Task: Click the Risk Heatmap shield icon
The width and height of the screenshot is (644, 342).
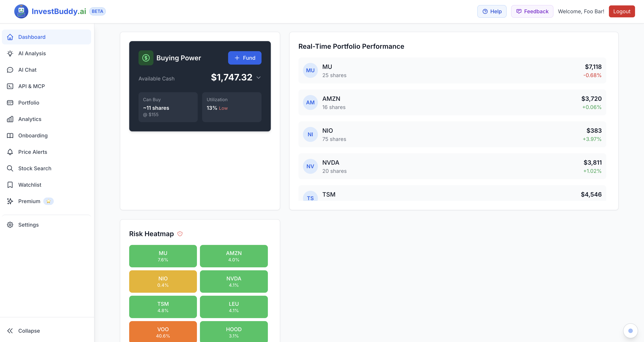Action: [x=180, y=234]
